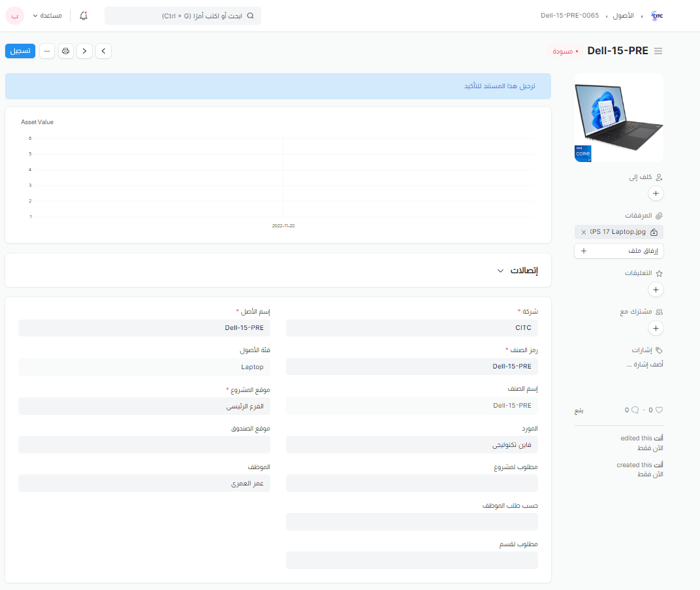Click the plus icon under كلف إلى
Viewport: 700px width, 590px height.
[656, 193]
